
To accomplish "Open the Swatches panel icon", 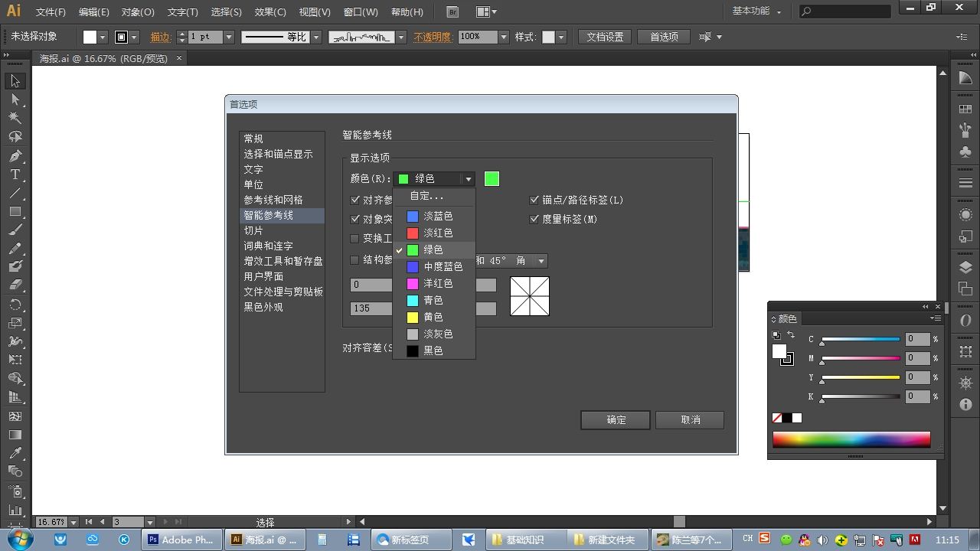I will [x=965, y=109].
